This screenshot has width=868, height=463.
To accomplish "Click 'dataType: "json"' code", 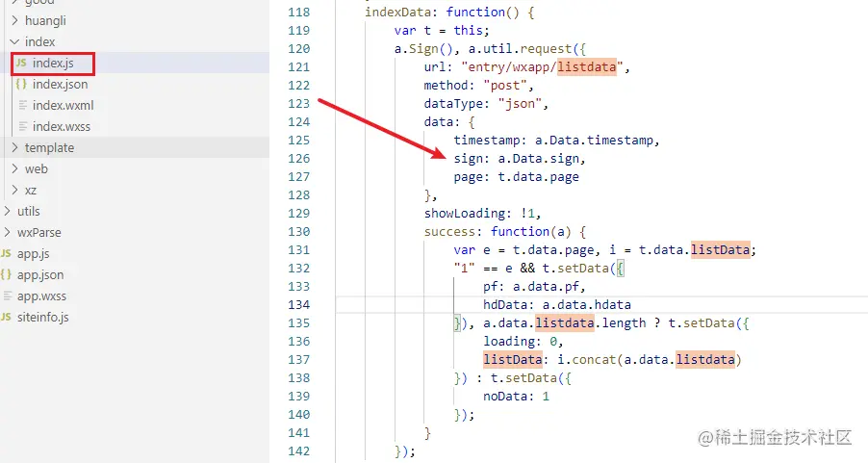I will point(485,104).
